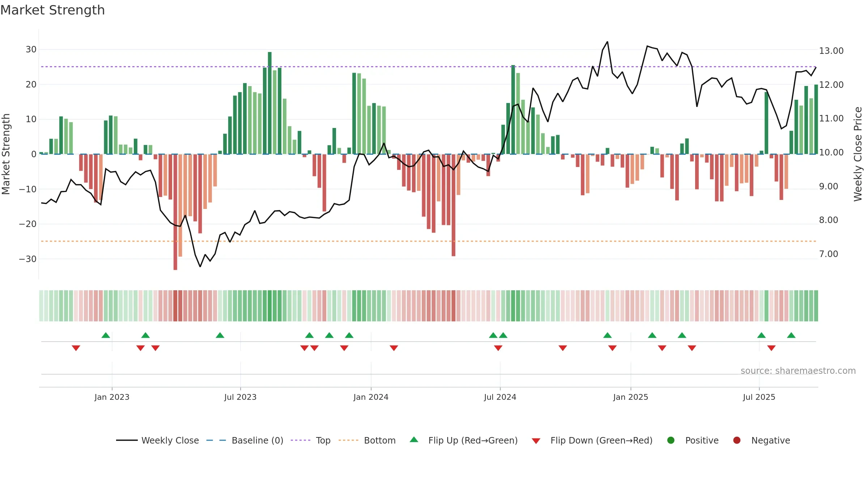This screenshot has width=868, height=488.
Task: Click the Jan 2024 x-axis label
Action: point(371,397)
